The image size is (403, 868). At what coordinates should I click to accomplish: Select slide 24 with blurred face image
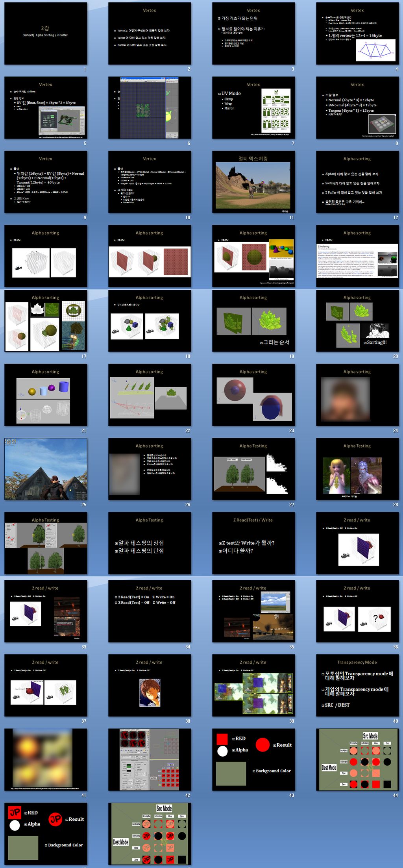pyautogui.click(x=357, y=395)
